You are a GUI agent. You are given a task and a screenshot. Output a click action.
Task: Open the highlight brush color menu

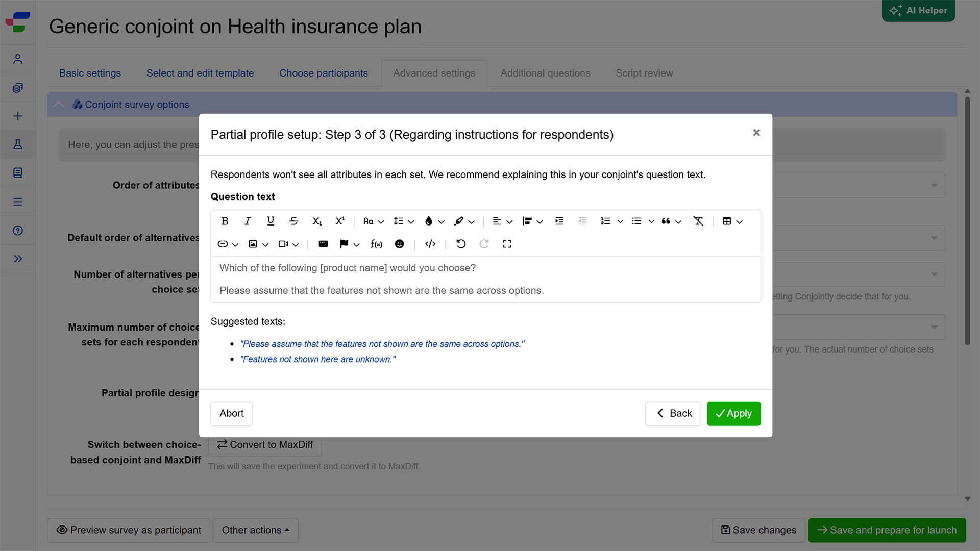(464, 221)
